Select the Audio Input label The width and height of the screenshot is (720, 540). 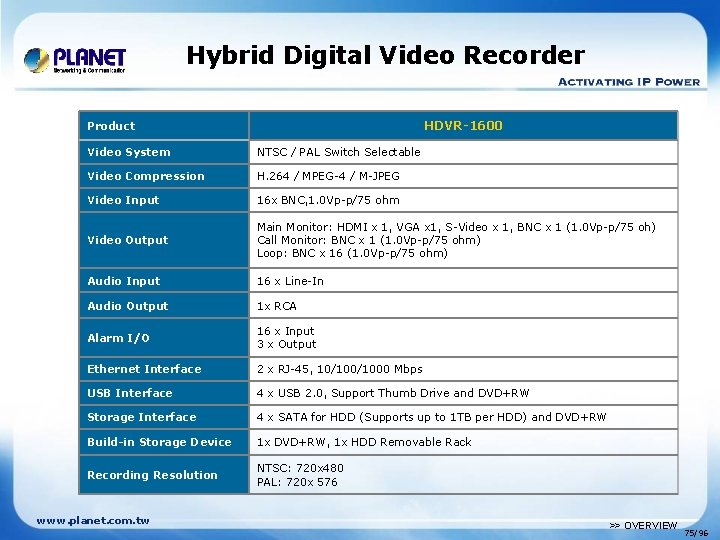pyautogui.click(x=124, y=281)
